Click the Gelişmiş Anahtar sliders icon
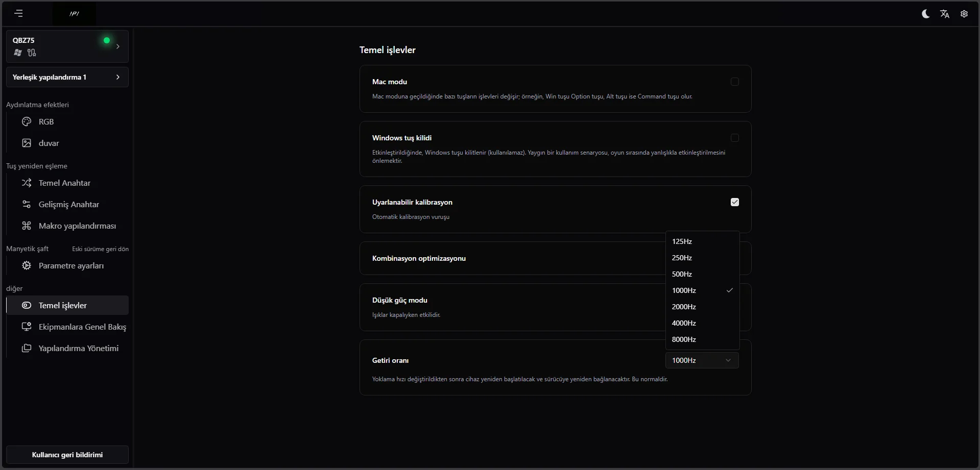 pos(27,204)
